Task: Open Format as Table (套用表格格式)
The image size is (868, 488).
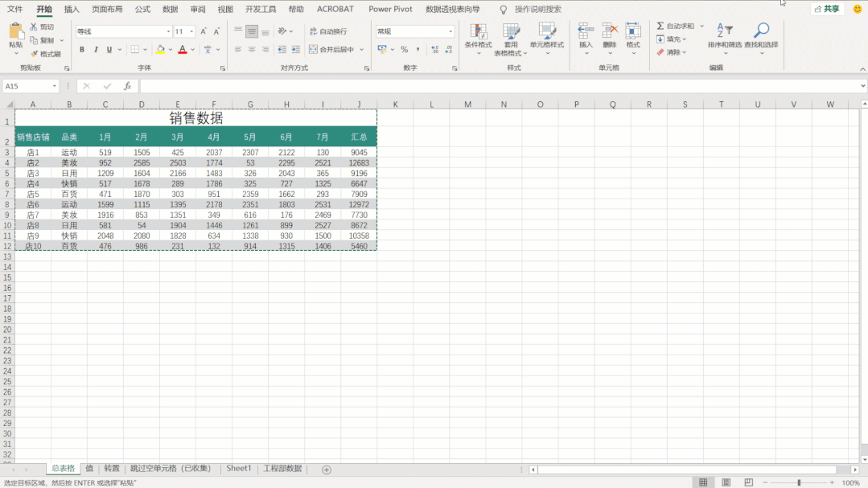Action: pyautogui.click(x=510, y=40)
